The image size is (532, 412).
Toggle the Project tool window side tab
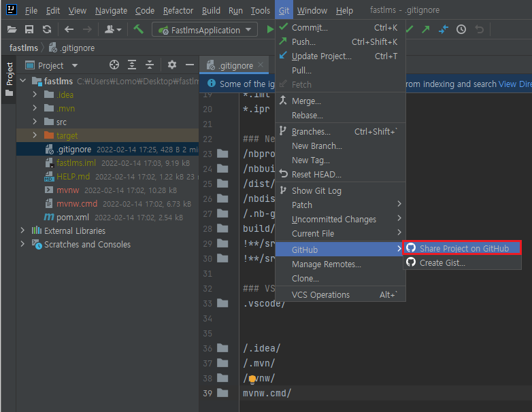point(9,79)
